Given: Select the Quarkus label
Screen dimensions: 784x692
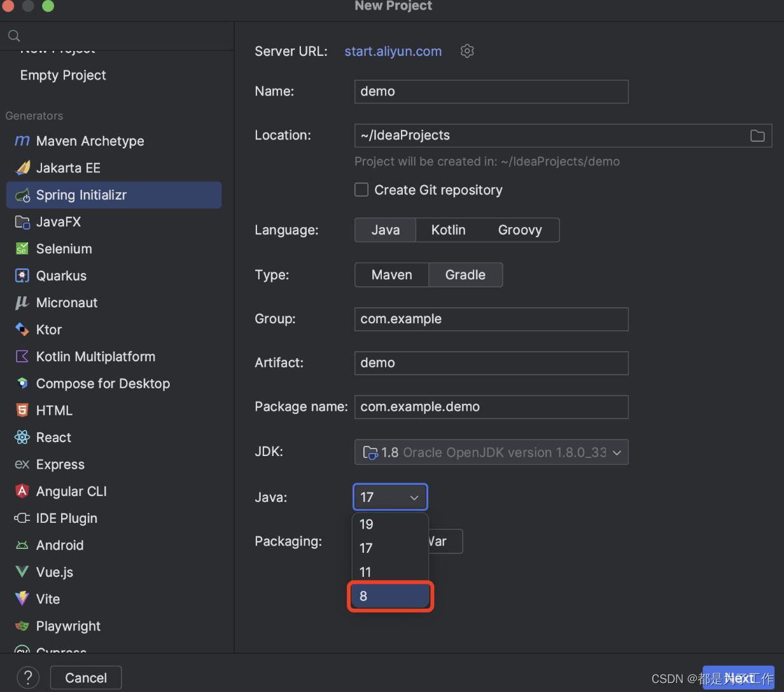Looking at the screenshot, I should 61,275.
